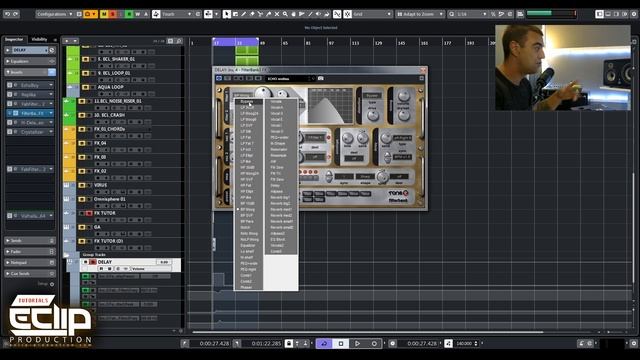Select the Range Selection tool
640x360 pixels.
(x=235, y=14)
